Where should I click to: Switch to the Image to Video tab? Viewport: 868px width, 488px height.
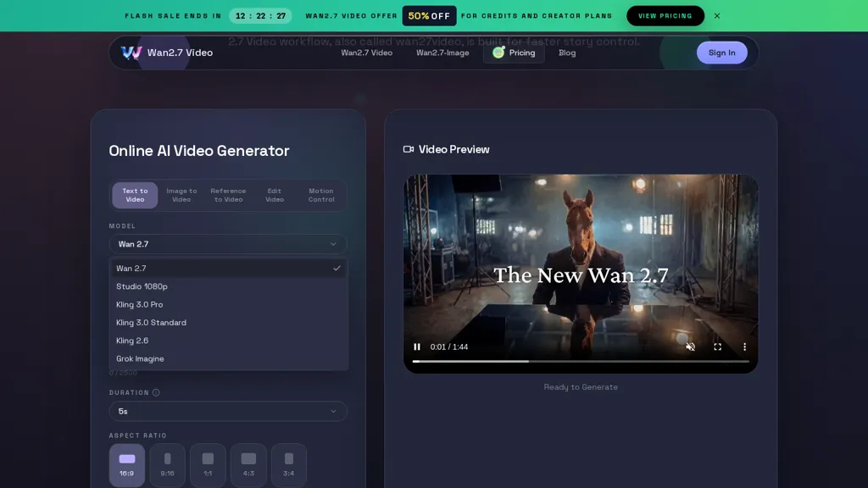pos(181,196)
